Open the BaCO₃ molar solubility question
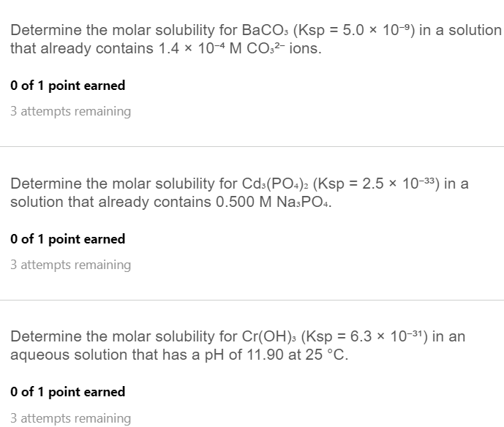504x427 pixels. click(x=256, y=39)
